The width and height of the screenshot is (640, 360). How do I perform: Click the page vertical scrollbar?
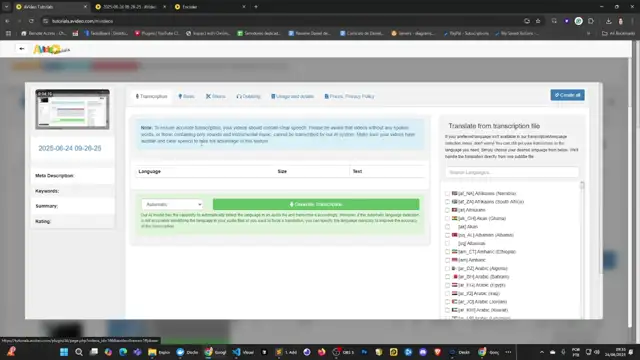629,192
